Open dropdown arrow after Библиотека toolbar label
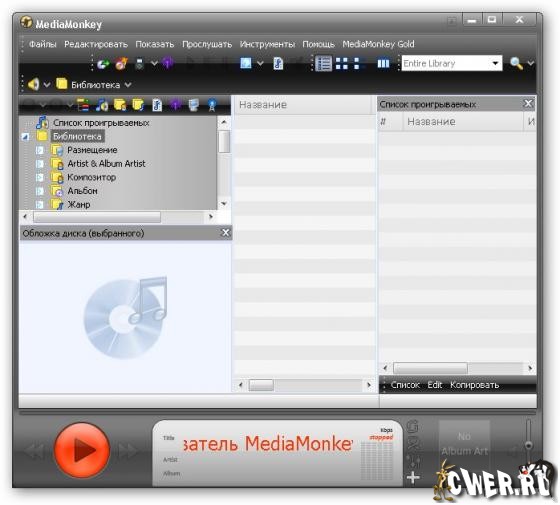The height and width of the screenshot is (505, 560). [x=128, y=85]
